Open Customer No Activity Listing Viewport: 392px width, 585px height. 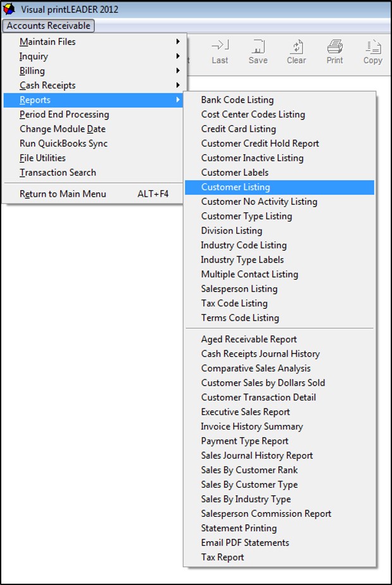point(279,202)
